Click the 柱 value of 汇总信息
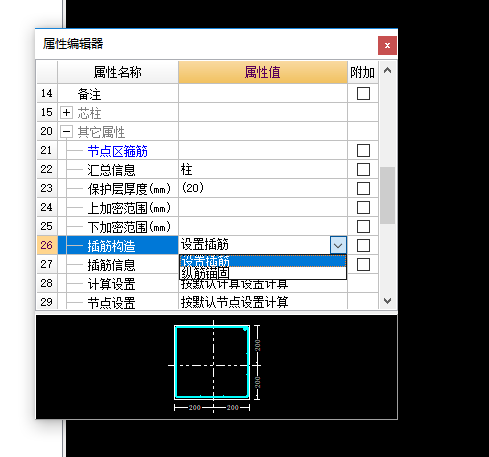The width and height of the screenshot is (489, 457). tap(263, 169)
